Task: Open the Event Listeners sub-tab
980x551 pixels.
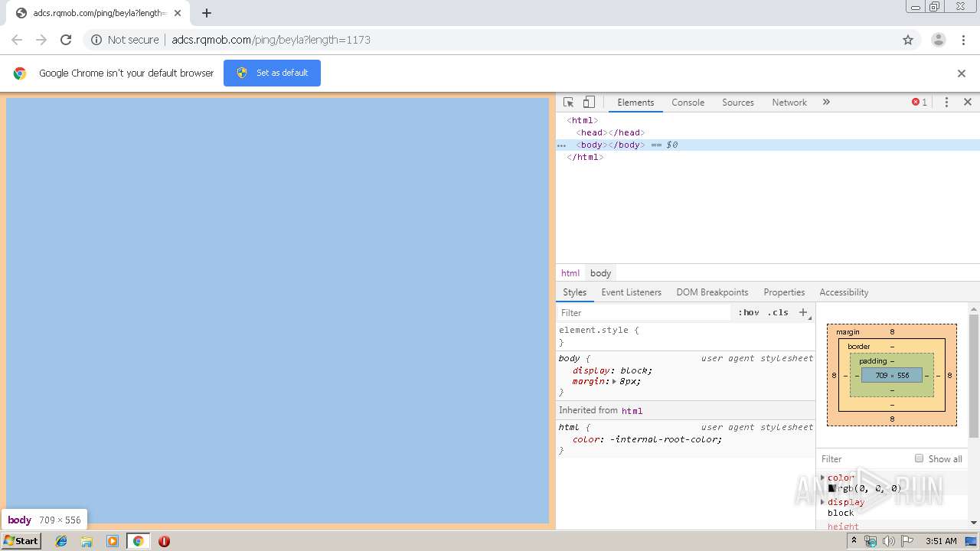Action: pos(631,292)
